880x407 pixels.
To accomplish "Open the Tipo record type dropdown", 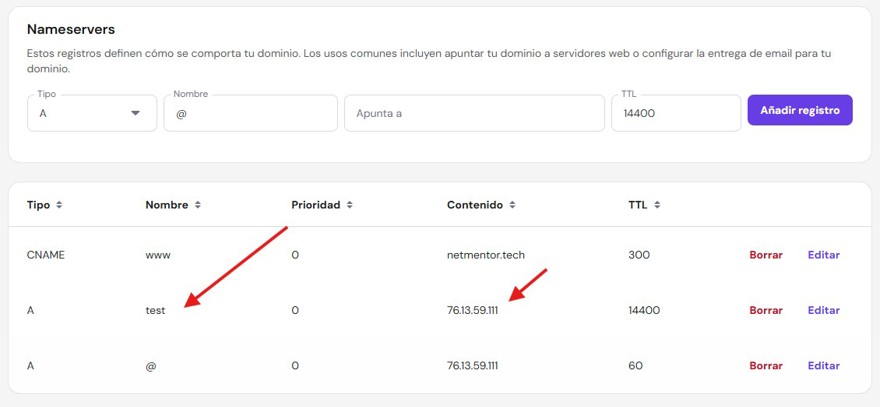I will [x=91, y=113].
